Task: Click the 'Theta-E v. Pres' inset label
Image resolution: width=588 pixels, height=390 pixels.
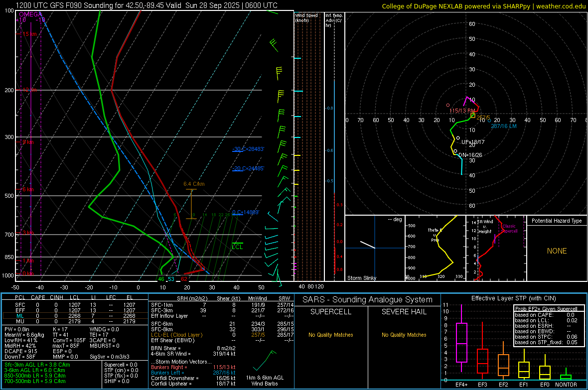Action: point(435,235)
